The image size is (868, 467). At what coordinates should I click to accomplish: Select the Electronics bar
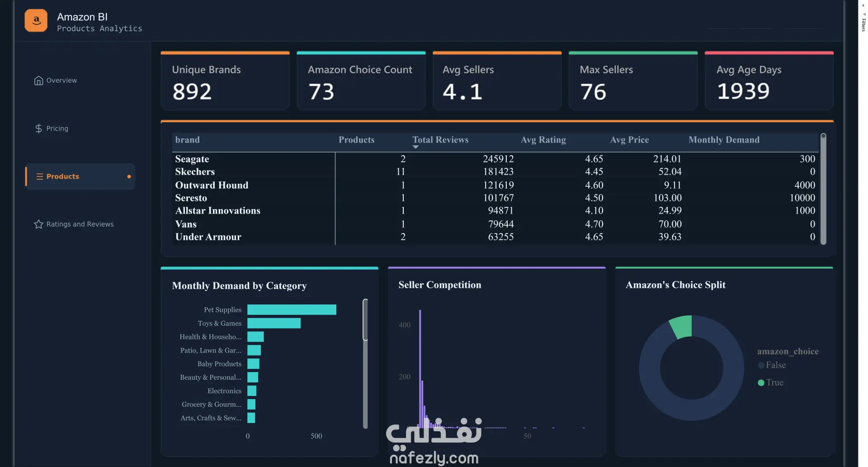[x=252, y=391]
